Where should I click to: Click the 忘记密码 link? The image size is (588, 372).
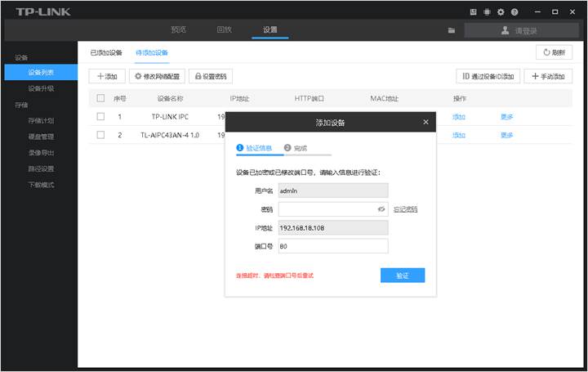click(405, 209)
